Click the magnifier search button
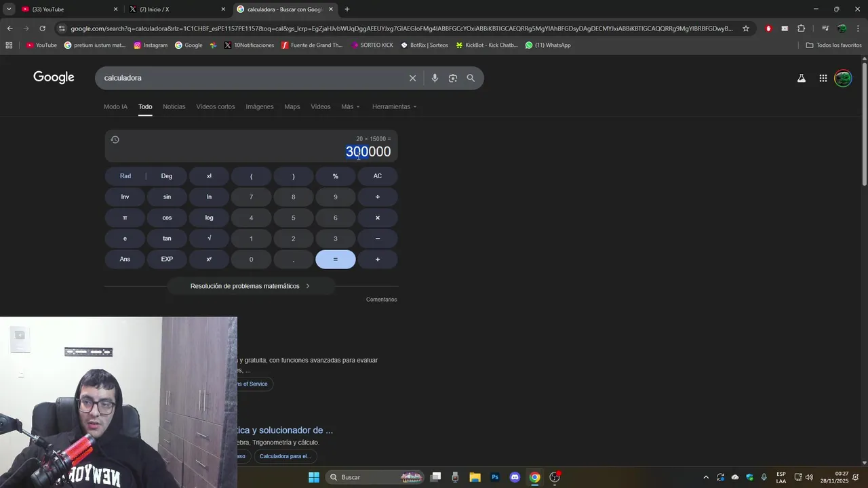Image resolution: width=868 pixels, height=488 pixels. tap(471, 78)
